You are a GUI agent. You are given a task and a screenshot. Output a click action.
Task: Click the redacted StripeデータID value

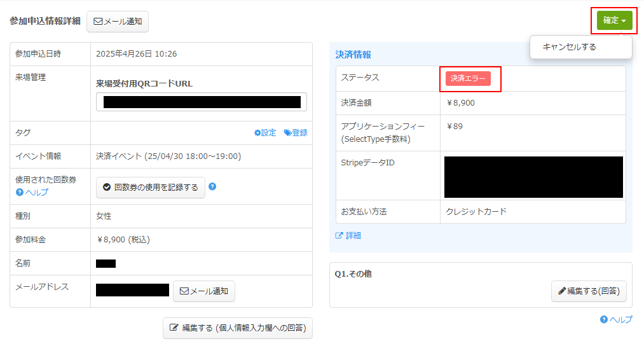tap(533, 177)
